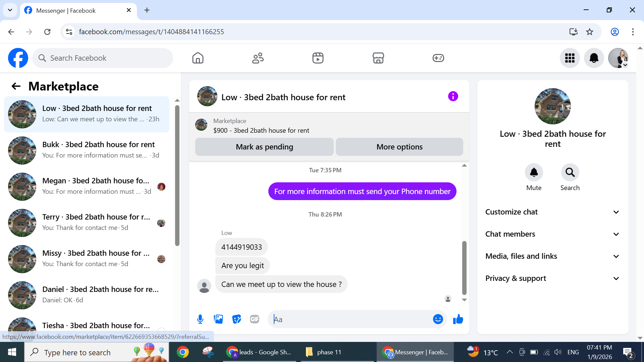Expand Chat members section
644x362 pixels.
(552, 234)
